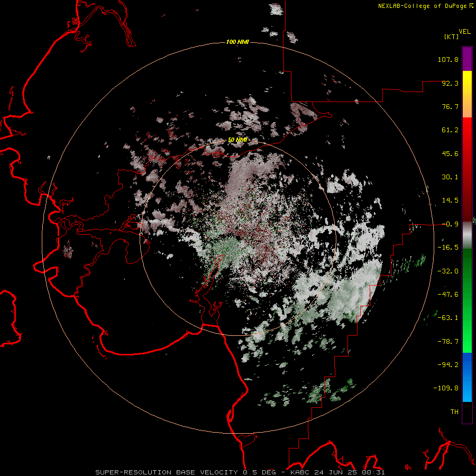
Task: Click the TH legend label
Action: tap(454, 411)
